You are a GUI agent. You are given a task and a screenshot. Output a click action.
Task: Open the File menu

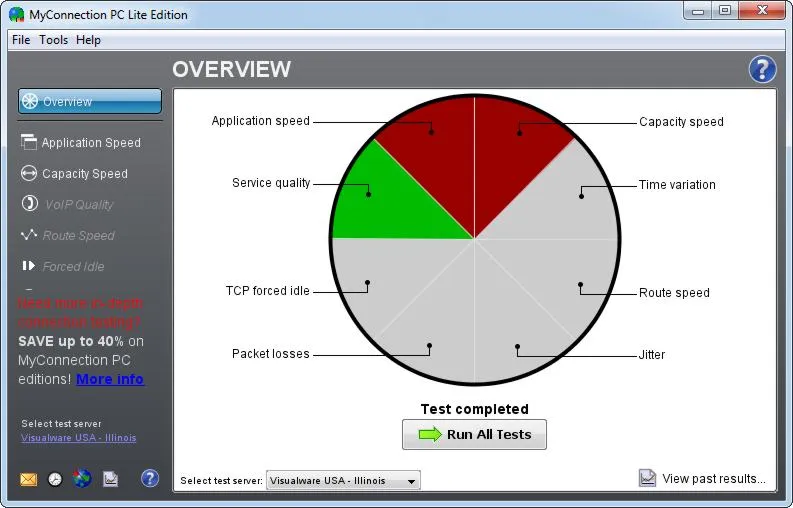pos(21,40)
